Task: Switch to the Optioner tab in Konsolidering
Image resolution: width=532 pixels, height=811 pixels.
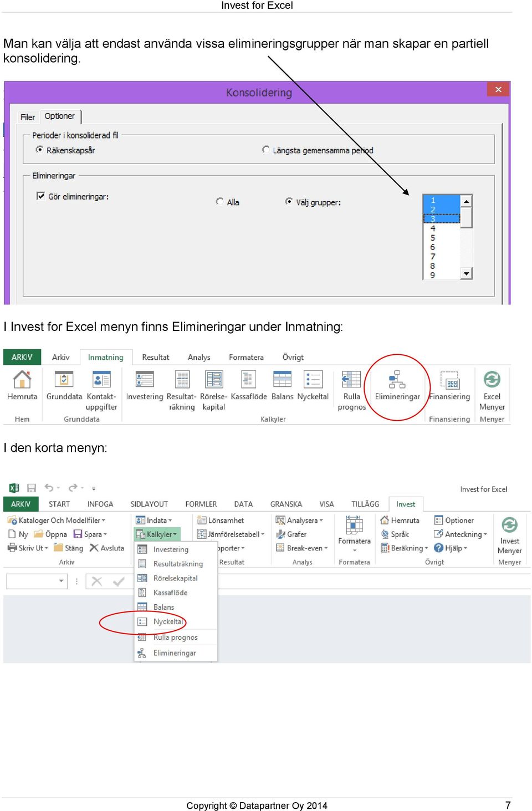Action: 59,116
